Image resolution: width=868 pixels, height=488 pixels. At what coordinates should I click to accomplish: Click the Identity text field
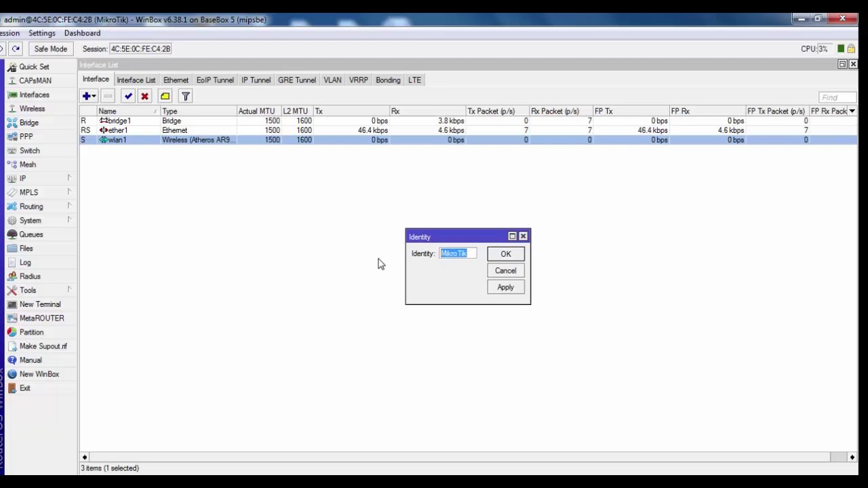[x=458, y=253]
